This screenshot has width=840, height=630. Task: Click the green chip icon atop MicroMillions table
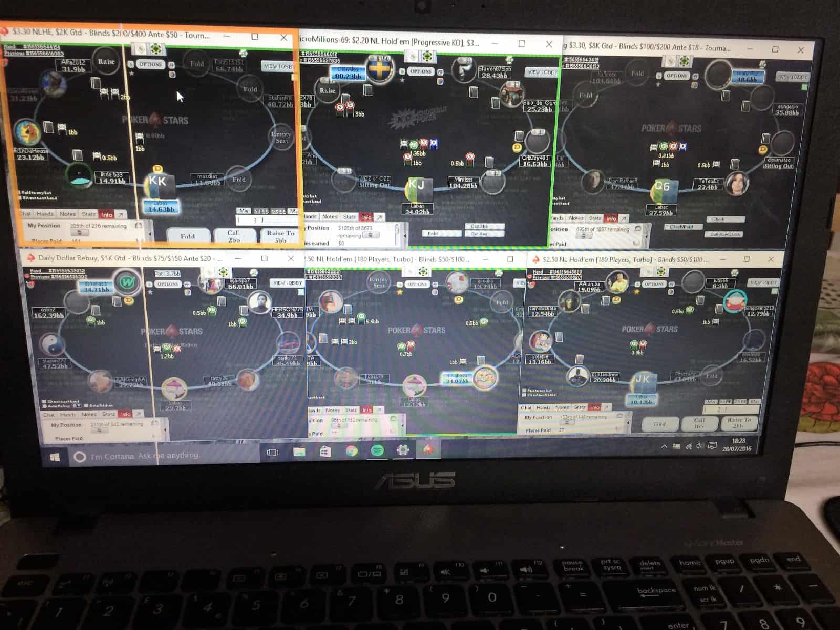[x=427, y=56]
